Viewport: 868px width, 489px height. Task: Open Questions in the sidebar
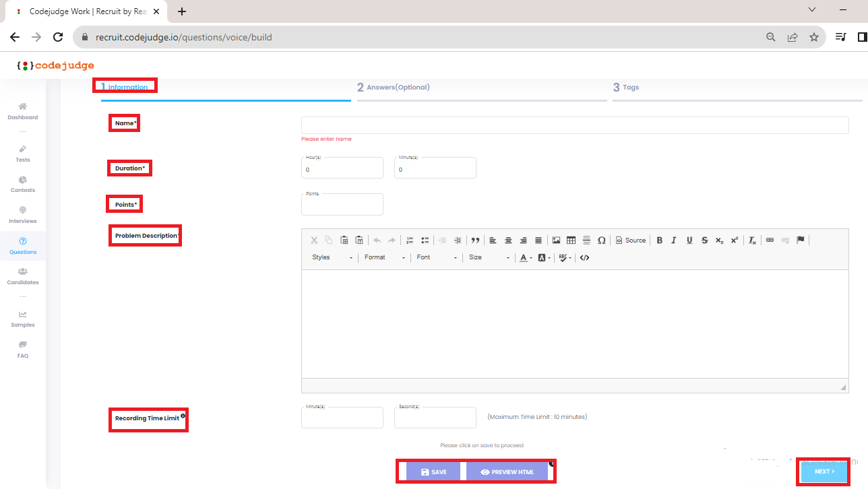23,246
